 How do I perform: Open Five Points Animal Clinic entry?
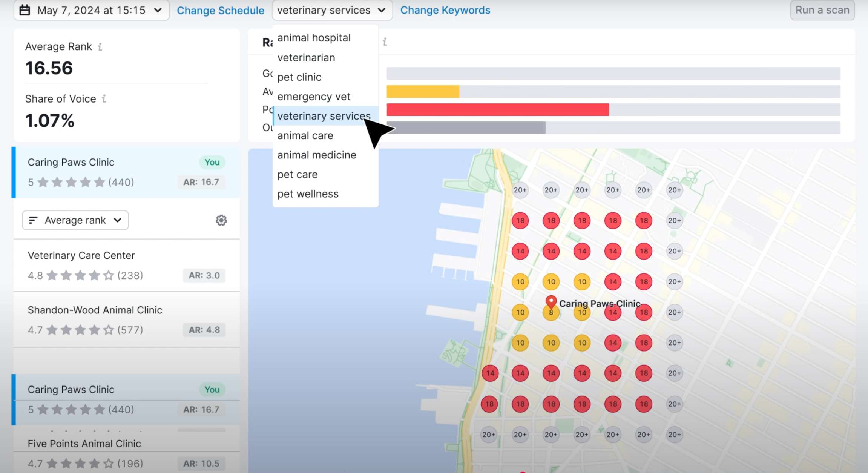click(127, 453)
